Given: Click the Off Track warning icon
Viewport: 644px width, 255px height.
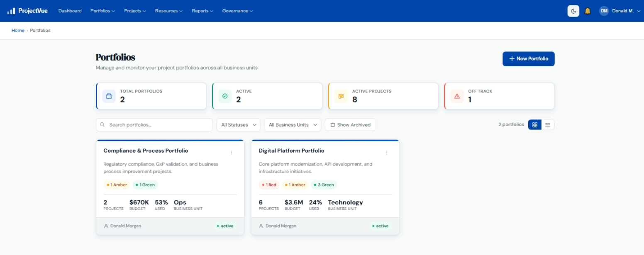Looking at the screenshot, I should click(457, 96).
